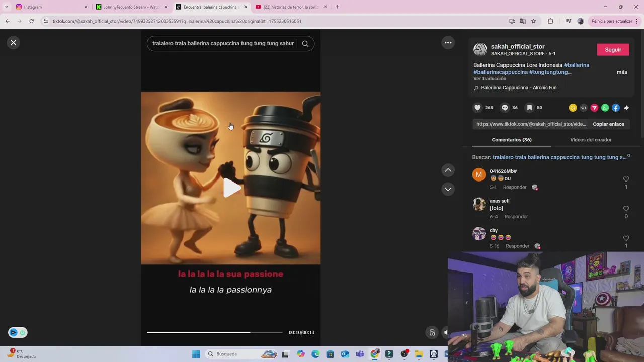644x362 pixels.
Task: Open the Balerinna Cappuncina - AIronic Fun sound
Action: click(x=519, y=88)
